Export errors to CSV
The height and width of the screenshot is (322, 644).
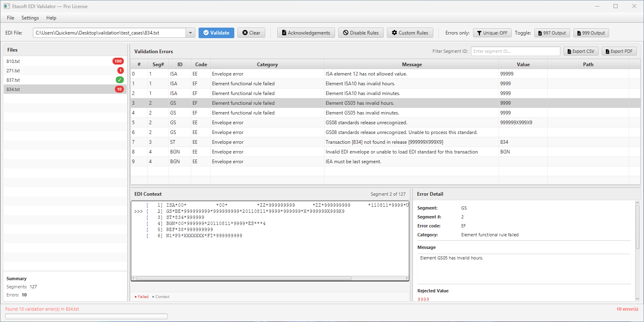click(x=581, y=51)
